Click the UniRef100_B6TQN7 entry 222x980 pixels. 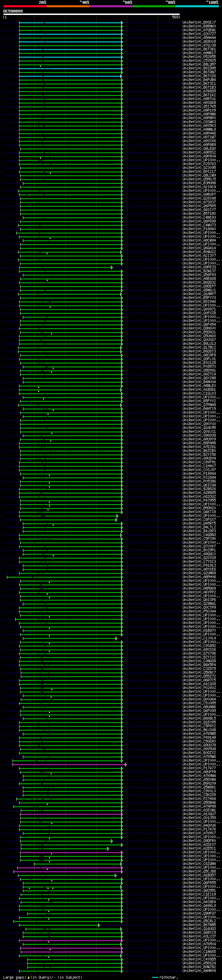click(199, 72)
